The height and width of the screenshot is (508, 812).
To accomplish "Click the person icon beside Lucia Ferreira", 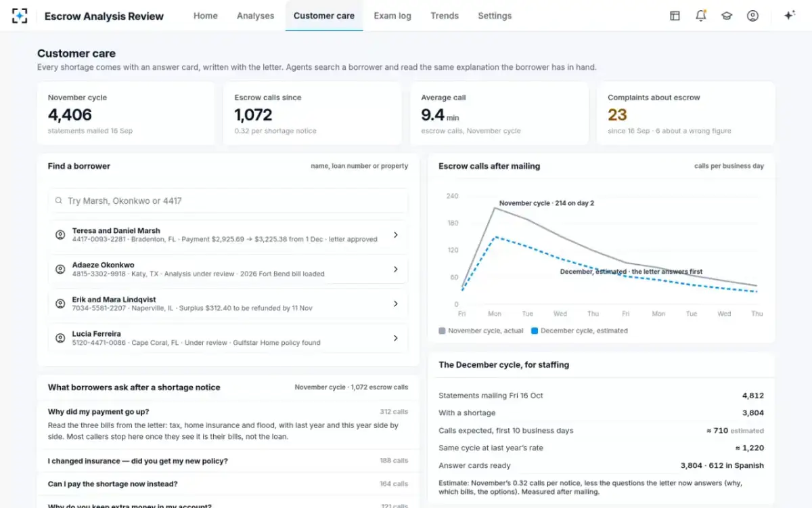I will pyautogui.click(x=60, y=338).
